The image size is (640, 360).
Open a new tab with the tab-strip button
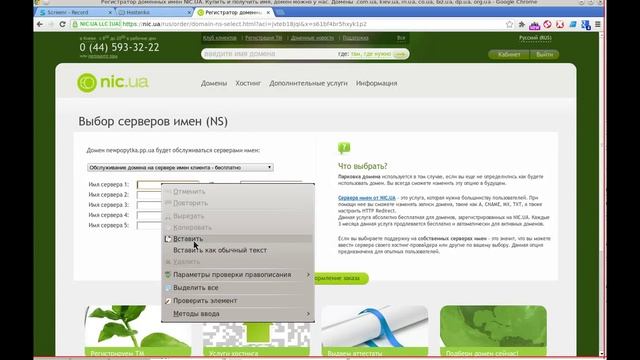tap(280, 12)
